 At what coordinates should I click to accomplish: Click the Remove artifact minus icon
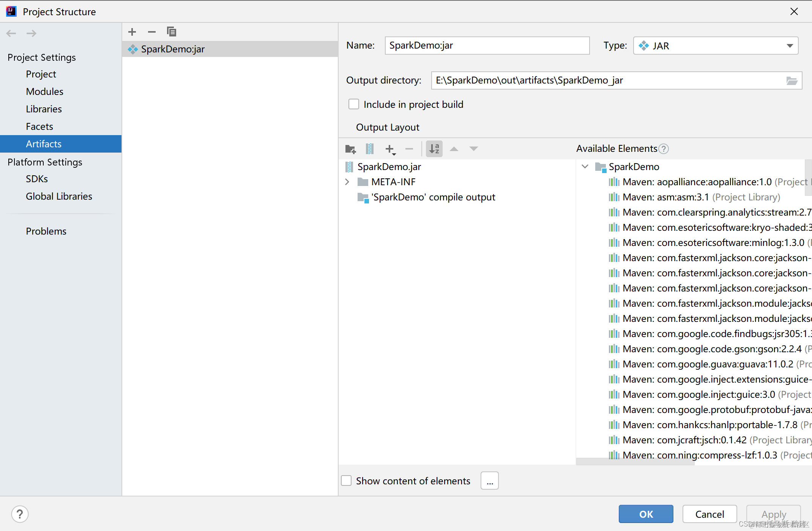tap(152, 32)
